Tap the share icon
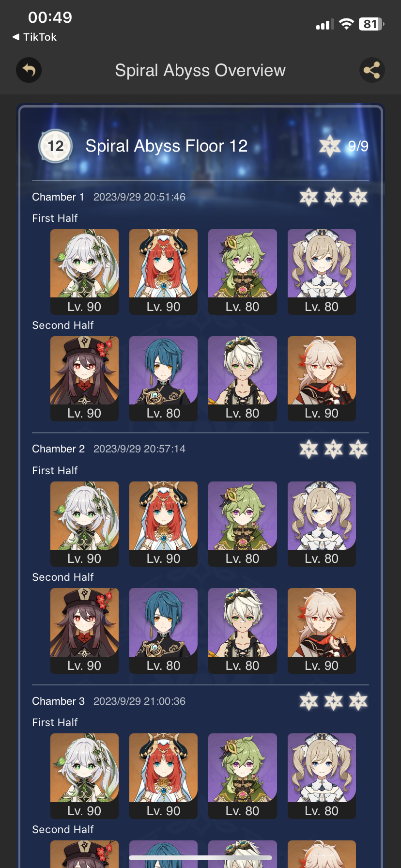 pyautogui.click(x=372, y=70)
